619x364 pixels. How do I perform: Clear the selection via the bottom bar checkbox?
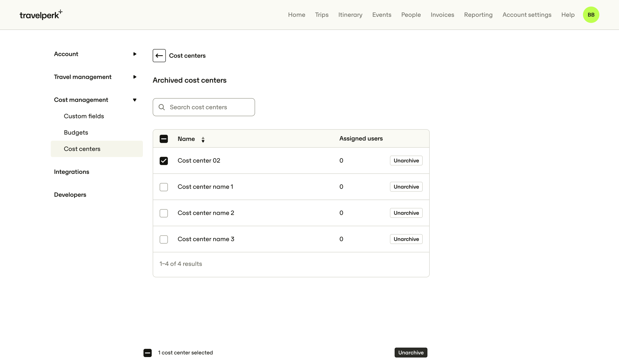pos(148,353)
